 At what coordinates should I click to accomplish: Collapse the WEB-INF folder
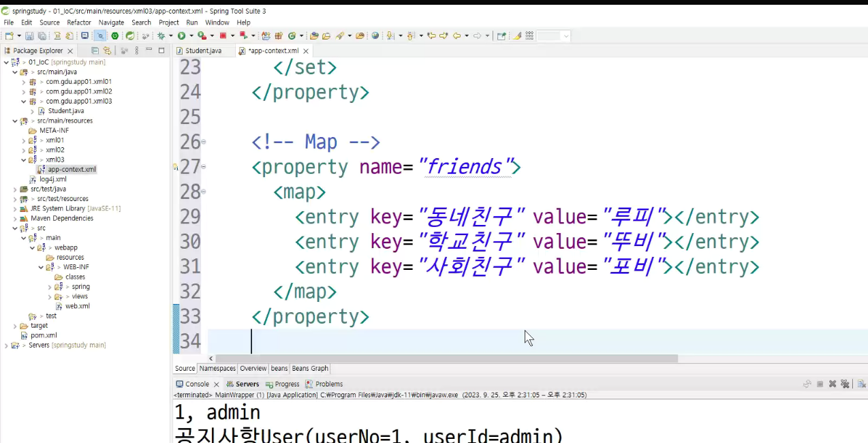[41, 267]
